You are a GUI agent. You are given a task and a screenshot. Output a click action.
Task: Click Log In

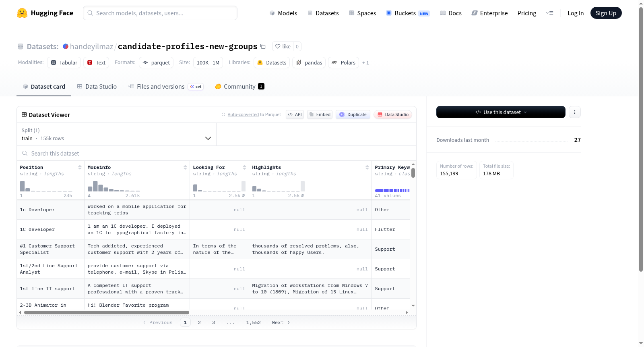[575, 13]
